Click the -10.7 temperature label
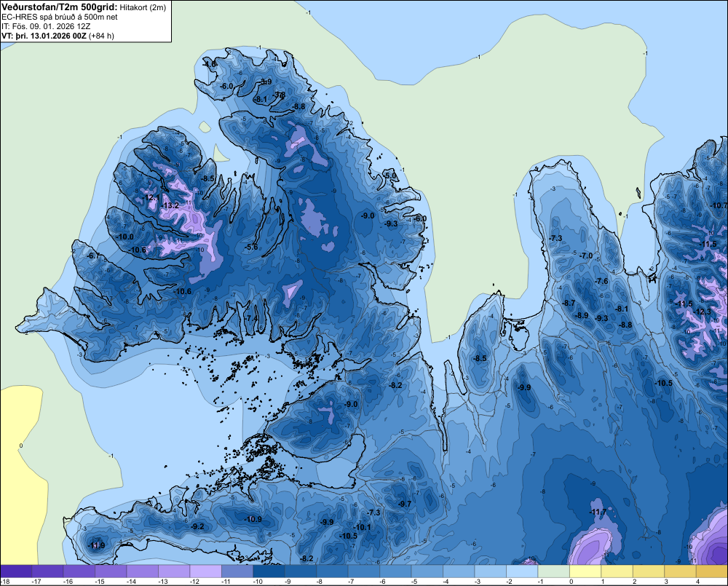This screenshot has height=586, width=728. 719,205
